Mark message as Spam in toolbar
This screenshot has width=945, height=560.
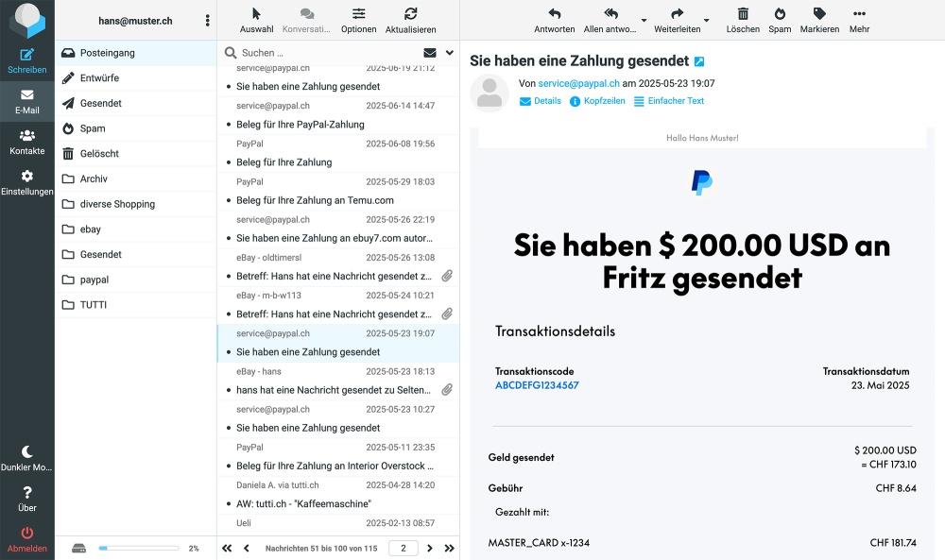[x=780, y=21]
